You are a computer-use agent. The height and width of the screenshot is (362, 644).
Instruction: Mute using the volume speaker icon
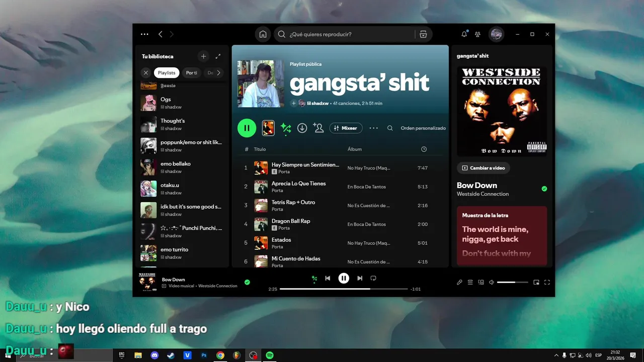492,282
